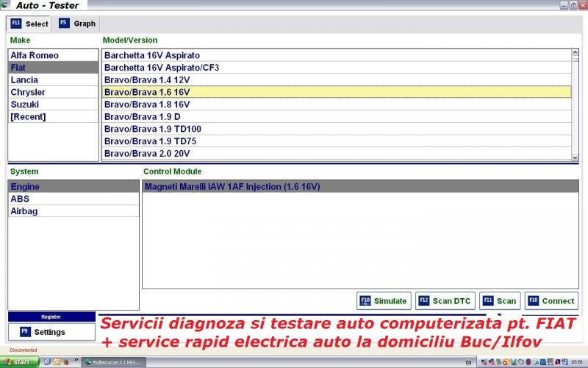Viewport: 588px width, 368px height.
Task: Select model Barchetta 16V Aspirato
Action: tap(337, 55)
